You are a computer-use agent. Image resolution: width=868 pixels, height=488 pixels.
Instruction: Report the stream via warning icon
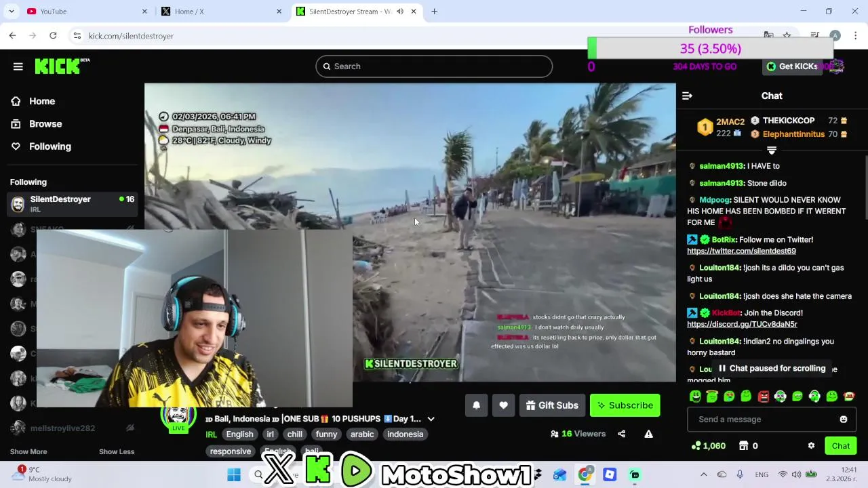pyautogui.click(x=648, y=434)
